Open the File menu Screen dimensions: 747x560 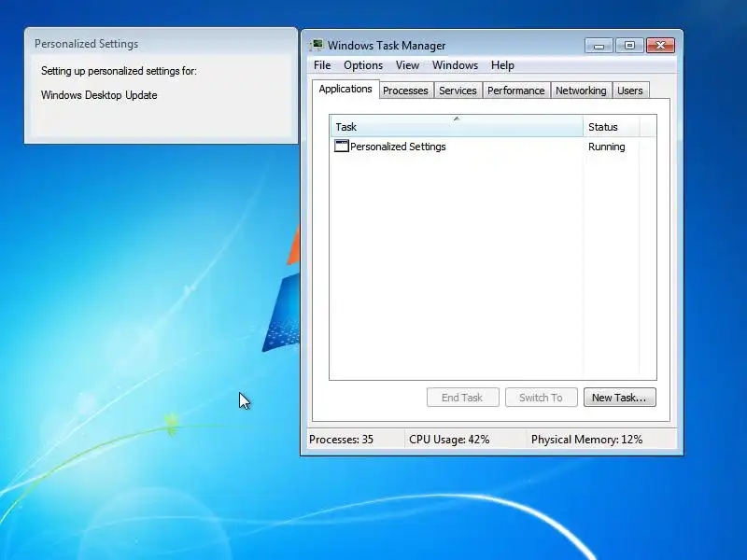pos(322,65)
